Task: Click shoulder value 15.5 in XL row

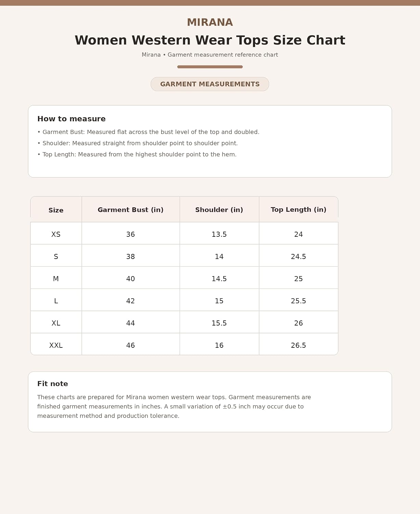Action: click(x=219, y=323)
